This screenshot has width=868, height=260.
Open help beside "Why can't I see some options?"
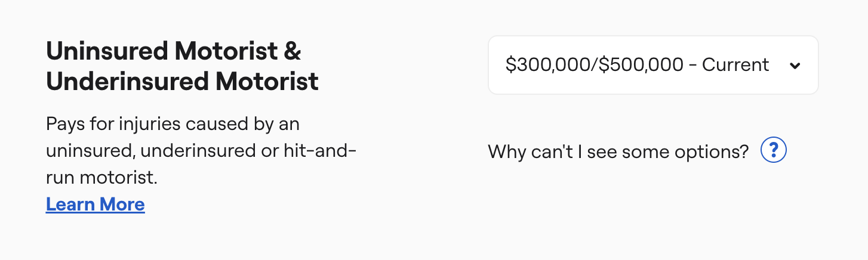pos(774,150)
